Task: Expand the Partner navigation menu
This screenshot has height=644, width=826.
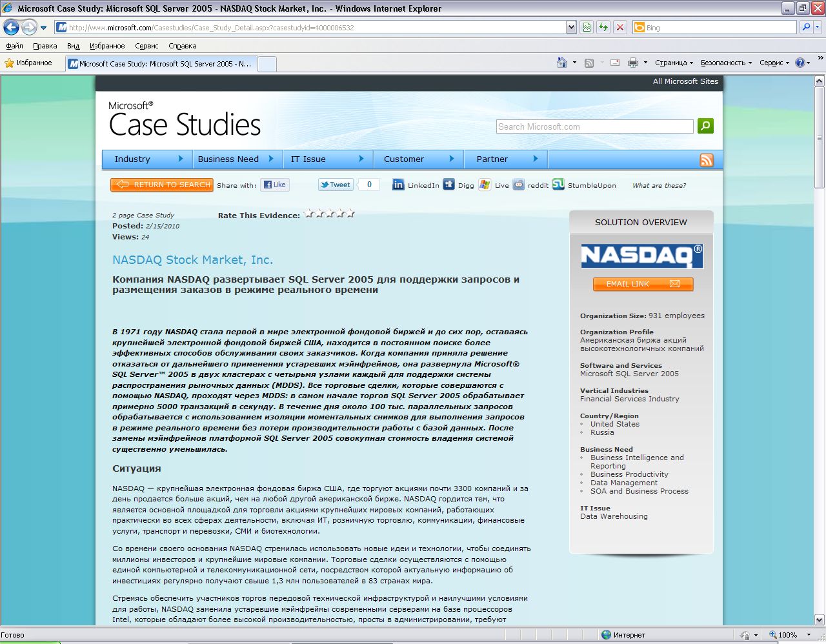Action: pyautogui.click(x=506, y=159)
